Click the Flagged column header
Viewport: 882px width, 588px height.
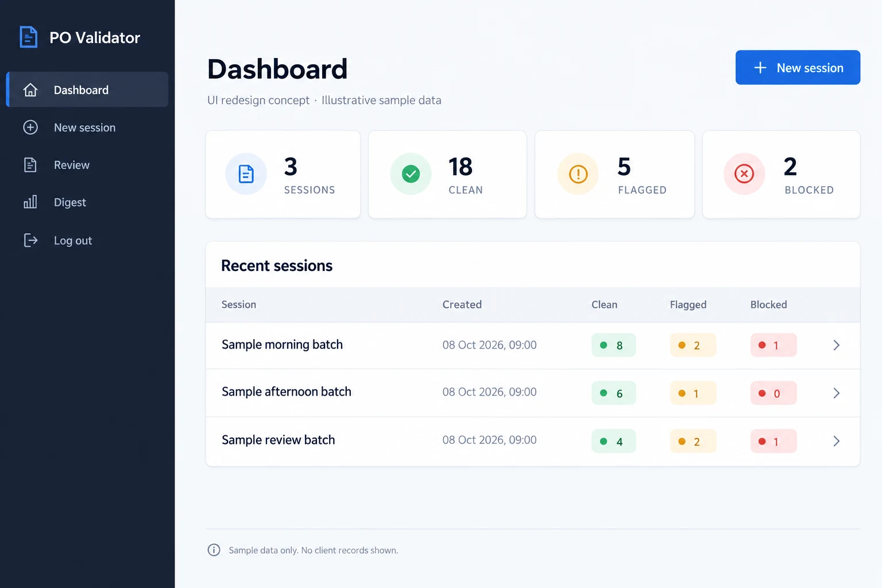tap(688, 305)
